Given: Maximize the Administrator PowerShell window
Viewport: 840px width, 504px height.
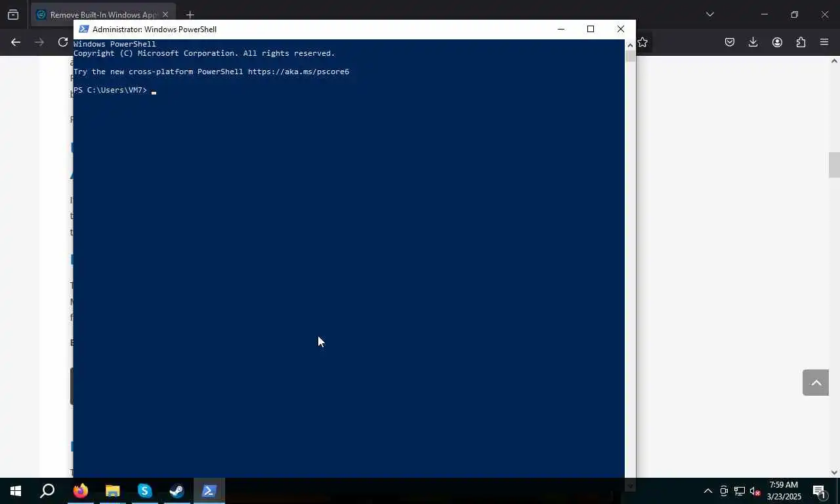Looking at the screenshot, I should (591, 29).
